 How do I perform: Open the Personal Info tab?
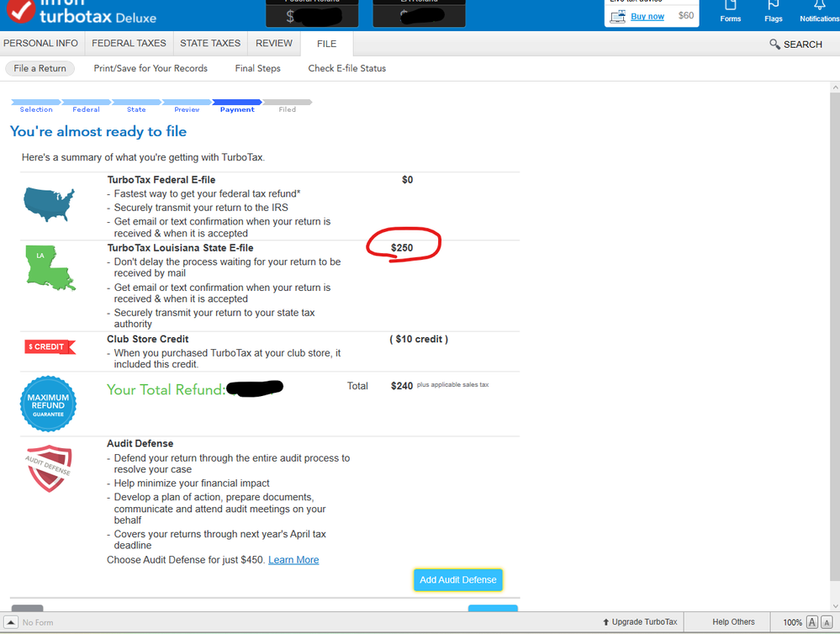pos(41,44)
